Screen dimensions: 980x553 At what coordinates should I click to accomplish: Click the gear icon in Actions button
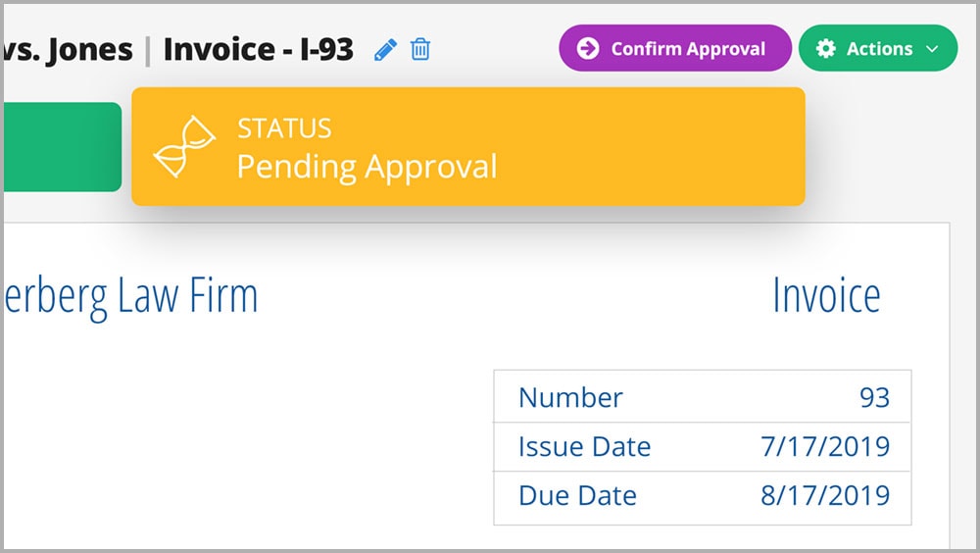tap(825, 48)
